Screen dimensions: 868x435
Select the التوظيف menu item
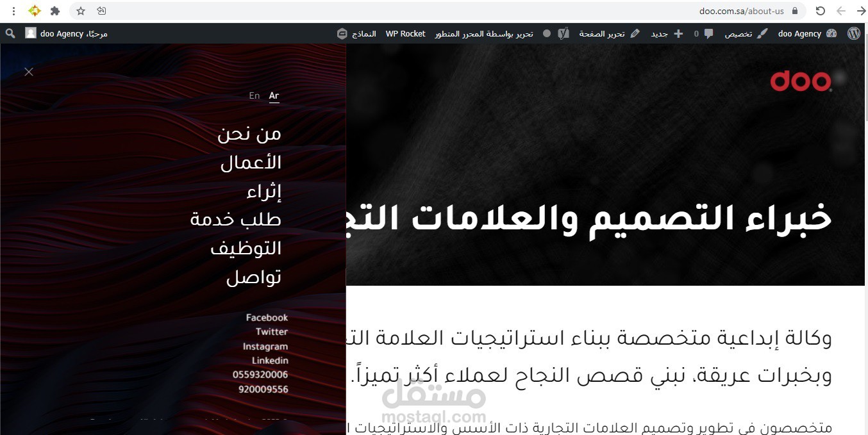coord(246,248)
